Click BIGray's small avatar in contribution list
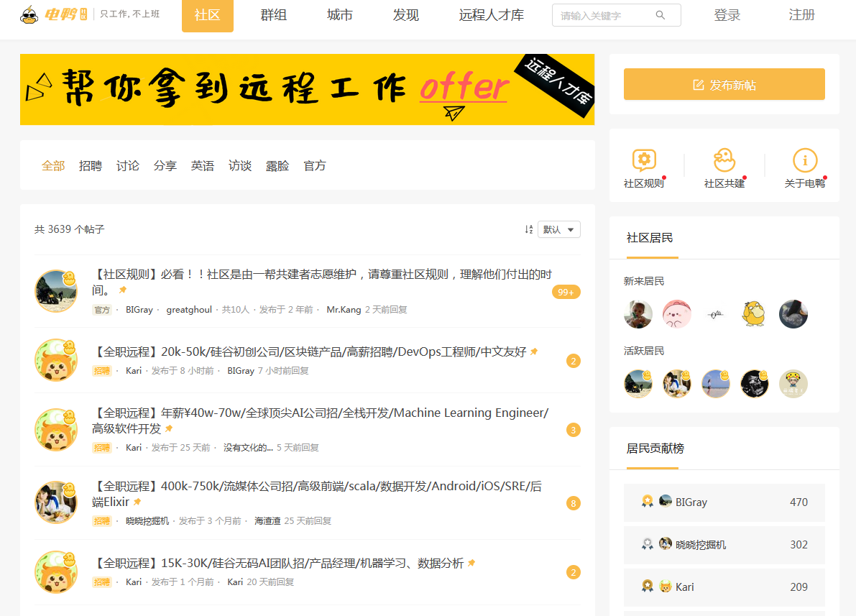This screenshot has height=616, width=856. (666, 501)
